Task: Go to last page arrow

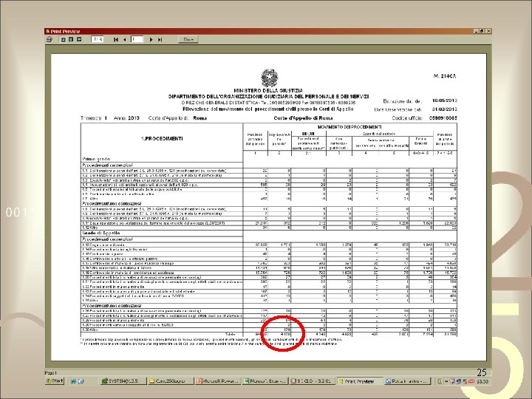Action: pyautogui.click(x=160, y=40)
